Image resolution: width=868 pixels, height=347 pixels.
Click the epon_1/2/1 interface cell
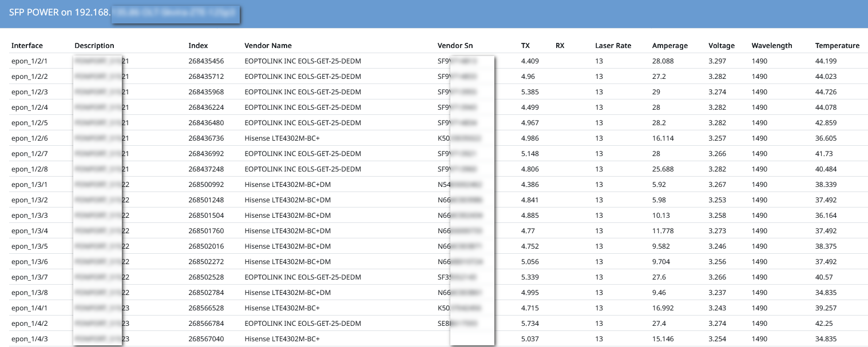pos(30,61)
